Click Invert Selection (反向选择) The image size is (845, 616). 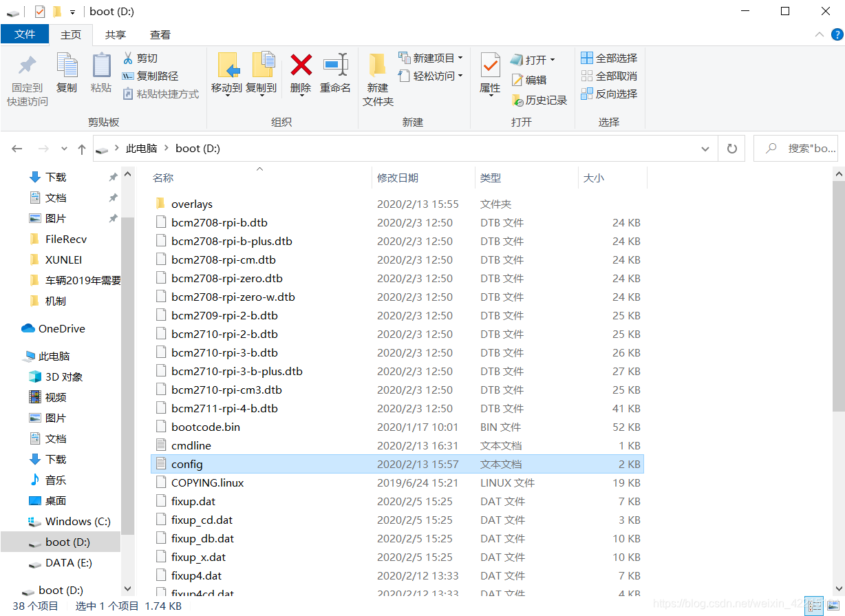pyautogui.click(x=609, y=94)
